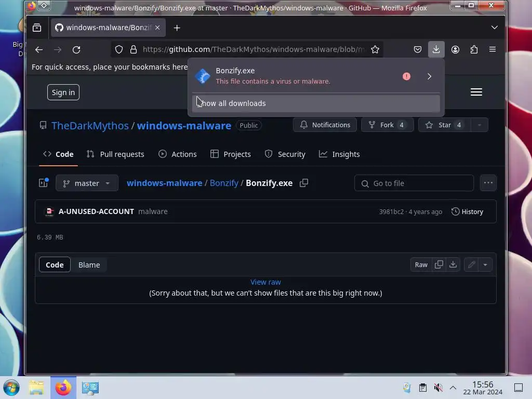Click Show all downloads
The image size is (532, 399).
tap(316, 103)
